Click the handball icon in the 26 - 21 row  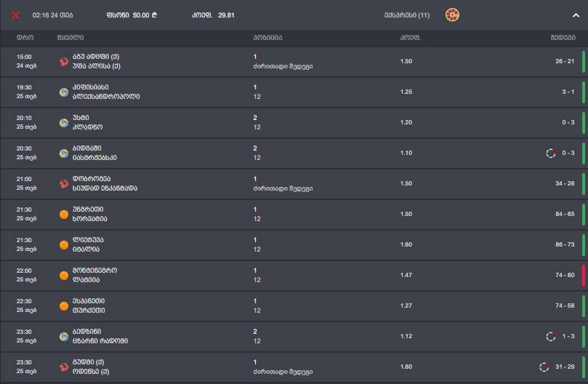tap(64, 62)
